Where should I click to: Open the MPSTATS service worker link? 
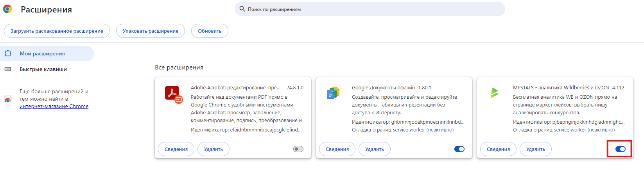point(584,130)
